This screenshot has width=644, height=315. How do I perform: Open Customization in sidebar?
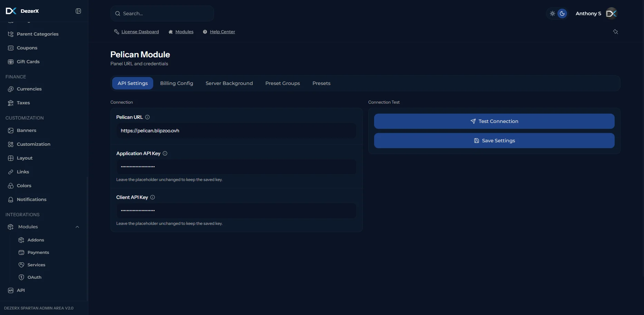tap(33, 144)
